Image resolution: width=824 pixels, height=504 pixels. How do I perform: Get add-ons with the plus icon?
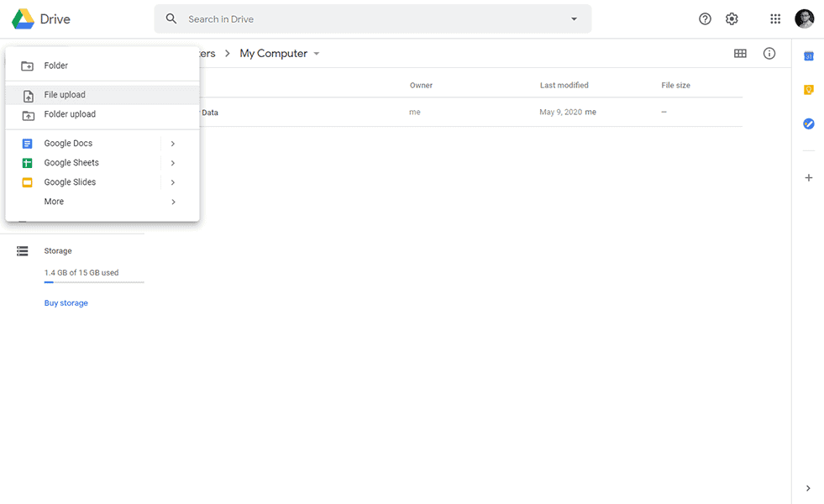(809, 177)
